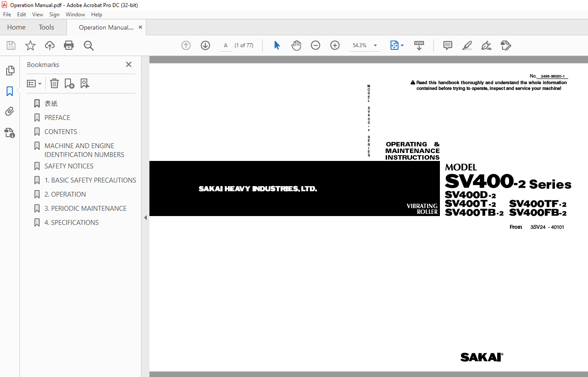This screenshot has height=377, width=588.
Task: Open the edit PDF tool icon
Action: click(x=506, y=45)
